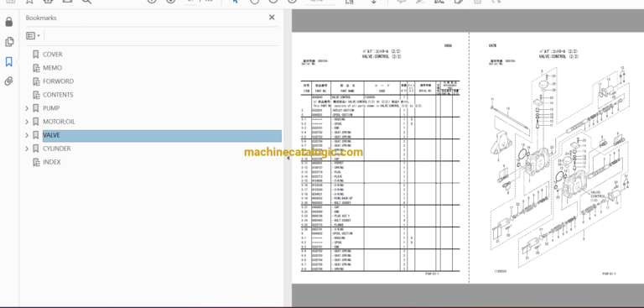This screenshot has height=308, width=644.
Task: Click the exploded valve diagram page 047B
Action: (x=557, y=157)
